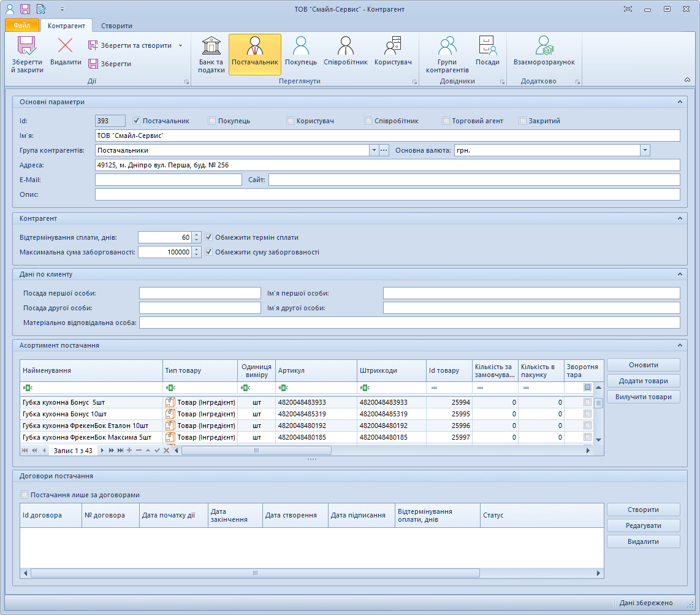Switch to the Створити ribbon tab
Viewport: 700px width, 615px height.
pyautogui.click(x=116, y=26)
